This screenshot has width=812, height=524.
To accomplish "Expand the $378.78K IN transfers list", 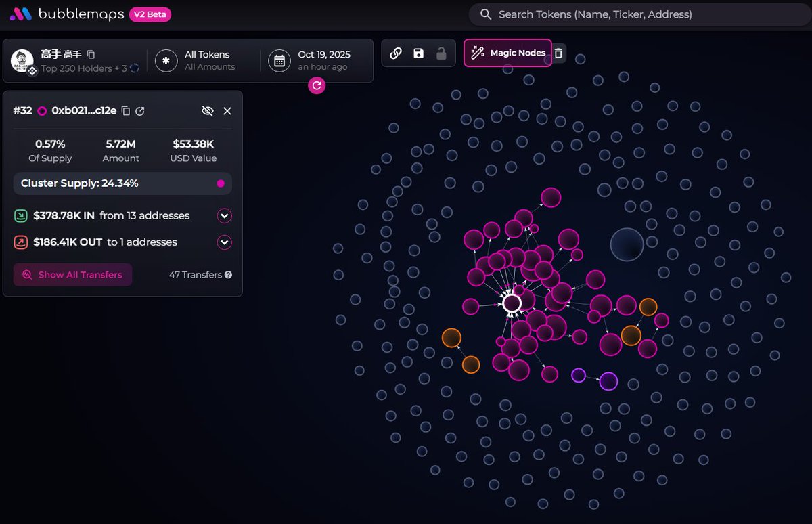I will click(x=225, y=216).
